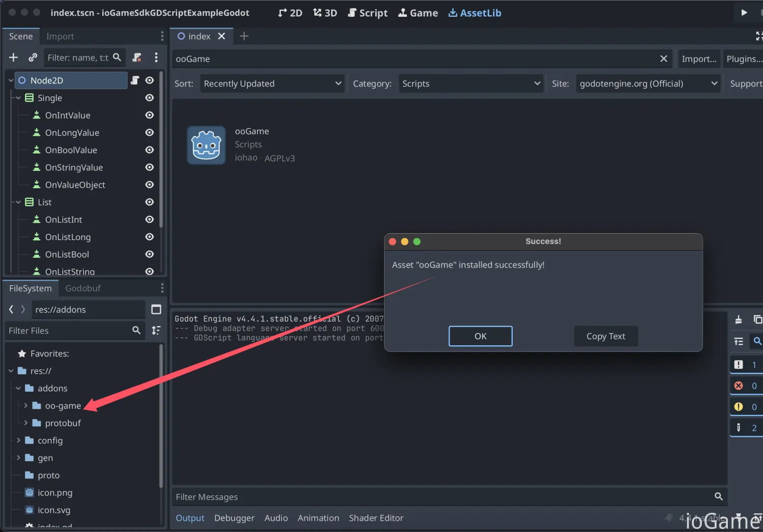Click the add new node plus icon
Image resolution: width=763 pixels, height=532 pixels.
(14, 57)
